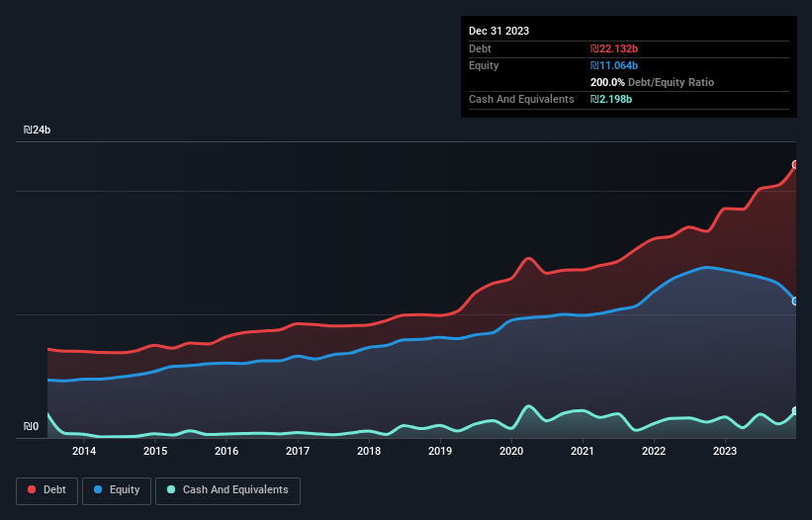This screenshot has width=812, height=520.
Task: Click the Cash And Equivalents tooltip label
Action: point(521,99)
